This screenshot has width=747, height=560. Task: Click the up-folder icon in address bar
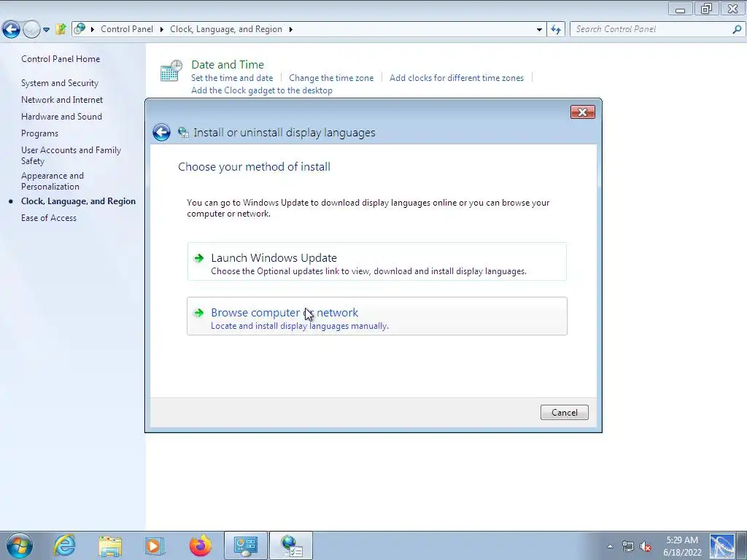tap(61, 29)
